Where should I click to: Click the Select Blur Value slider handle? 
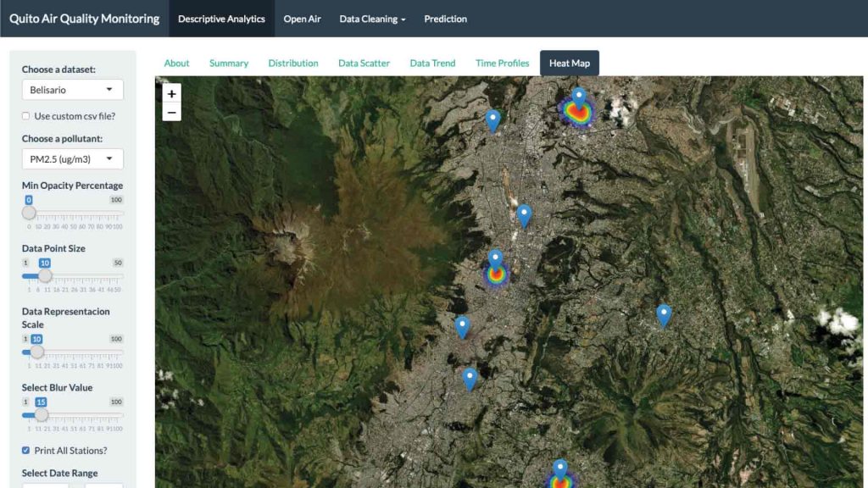[x=41, y=414]
